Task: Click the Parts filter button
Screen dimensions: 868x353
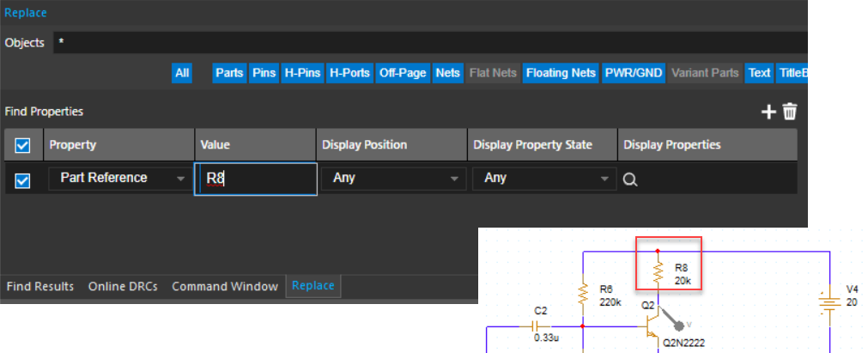Action: pyautogui.click(x=229, y=73)
